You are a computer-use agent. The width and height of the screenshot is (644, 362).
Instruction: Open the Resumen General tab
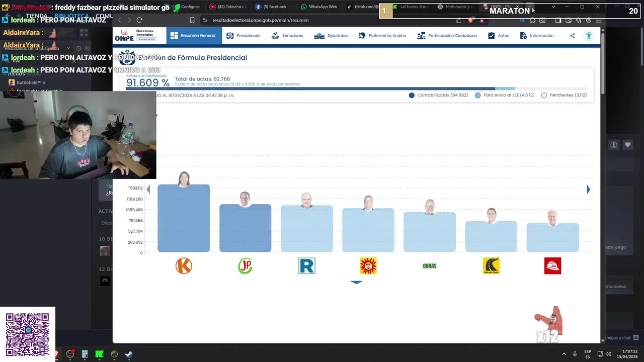click(x=193, y=36)
